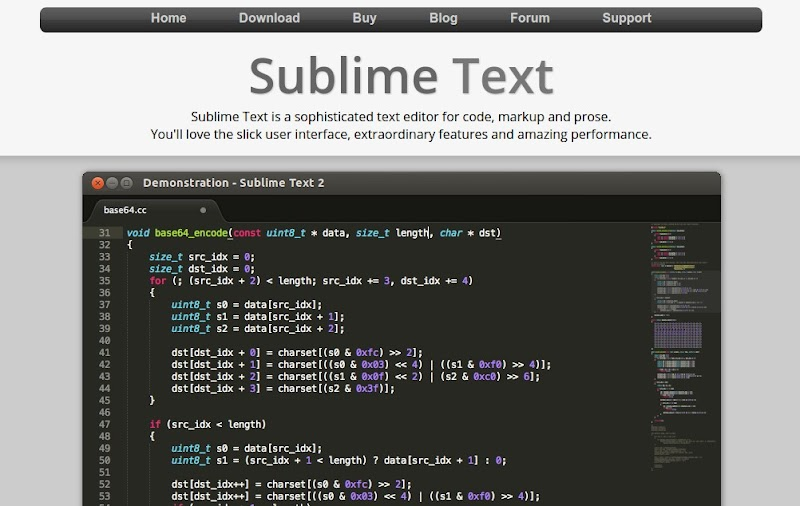Click line number 41 in the gutter

point(104,353)
